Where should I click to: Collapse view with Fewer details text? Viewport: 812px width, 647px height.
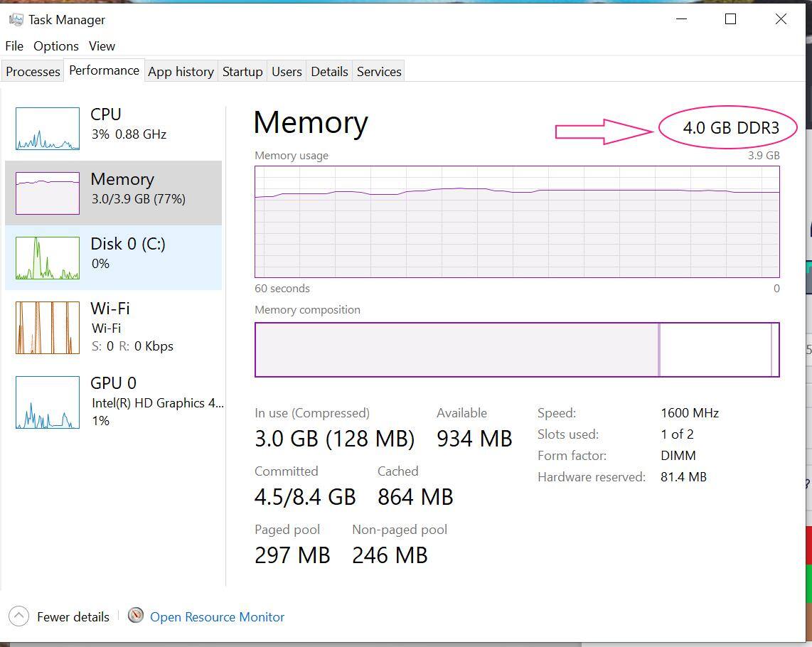(x=73, y=617)
